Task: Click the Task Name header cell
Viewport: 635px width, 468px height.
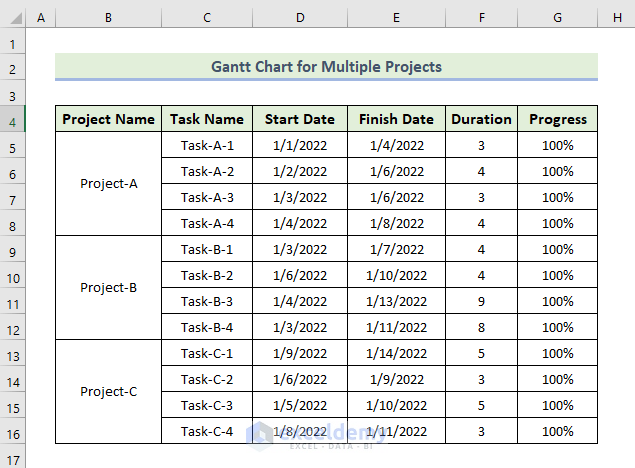Action: (207, 120)
